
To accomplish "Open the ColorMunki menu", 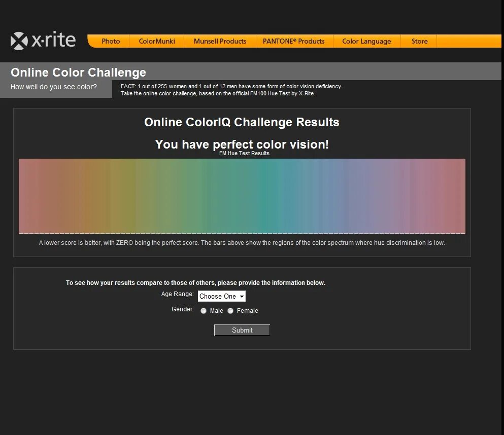I will [157, 41].
